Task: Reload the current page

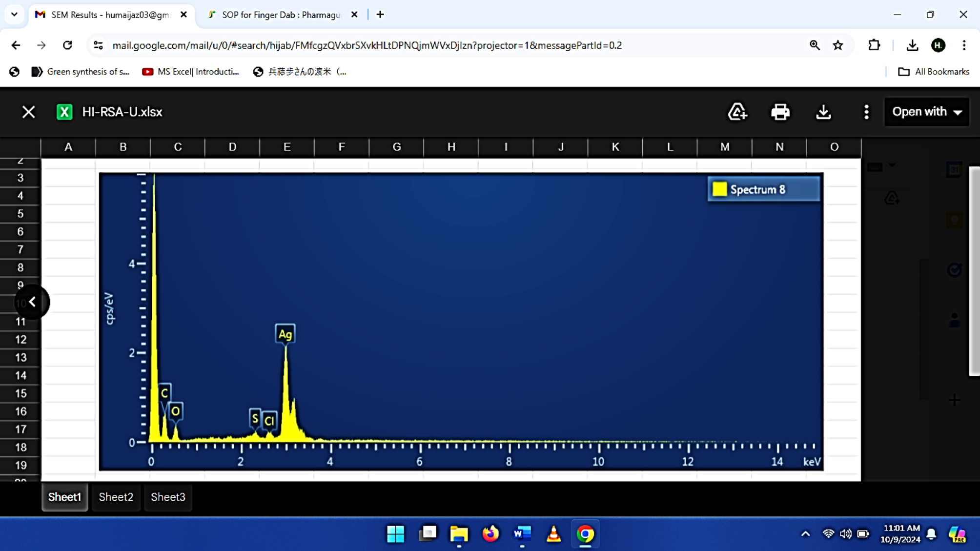Action: point(67,45)
